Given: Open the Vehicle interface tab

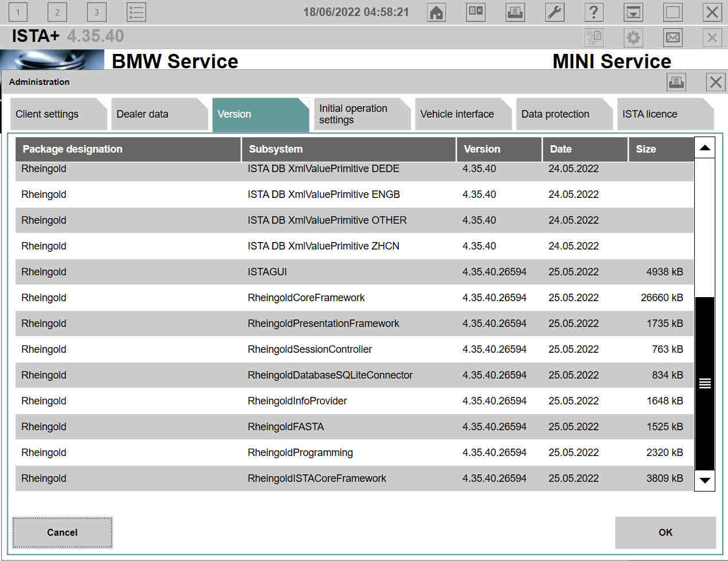Looking at the screenshot, I should point(463,114).
